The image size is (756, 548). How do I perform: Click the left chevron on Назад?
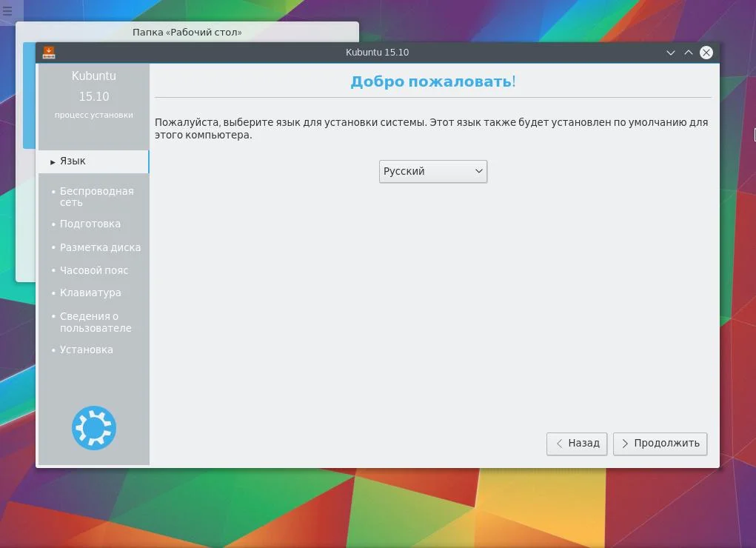click(x=559, y=444)
